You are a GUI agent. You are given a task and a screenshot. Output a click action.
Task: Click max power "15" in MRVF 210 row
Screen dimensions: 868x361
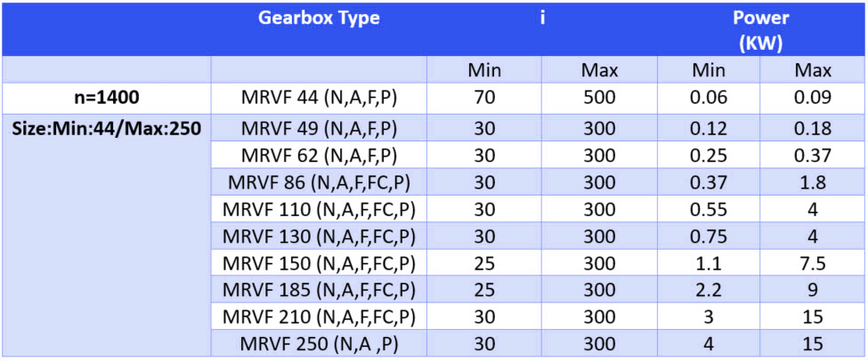tap(813, 317)
